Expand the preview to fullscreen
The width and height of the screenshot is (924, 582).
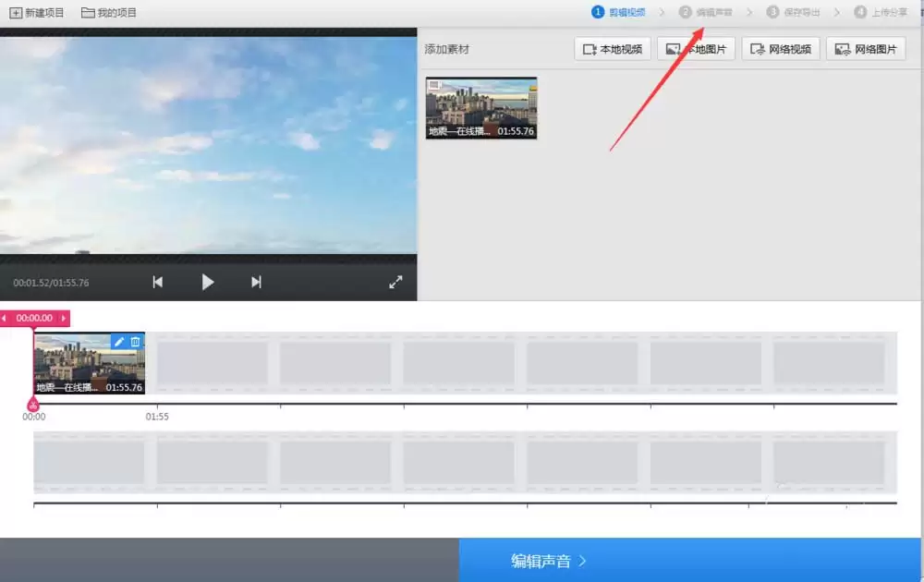tap(395, 282)
